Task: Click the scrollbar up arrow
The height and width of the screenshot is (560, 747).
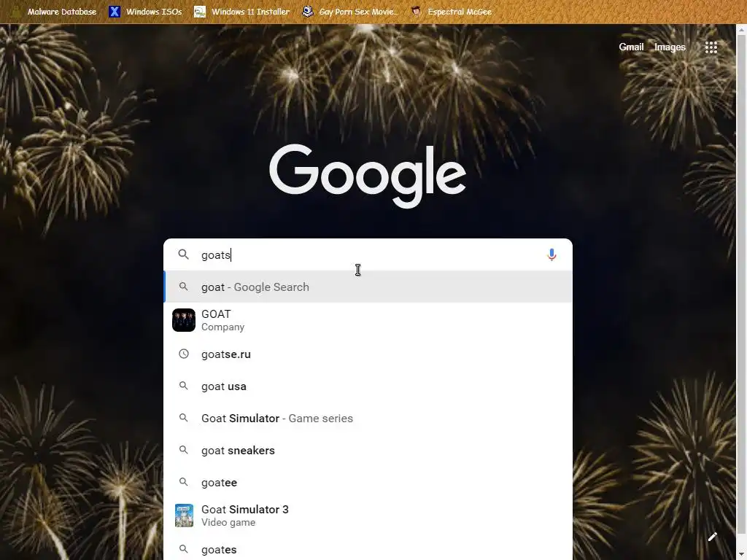Action: click(741, 29)
